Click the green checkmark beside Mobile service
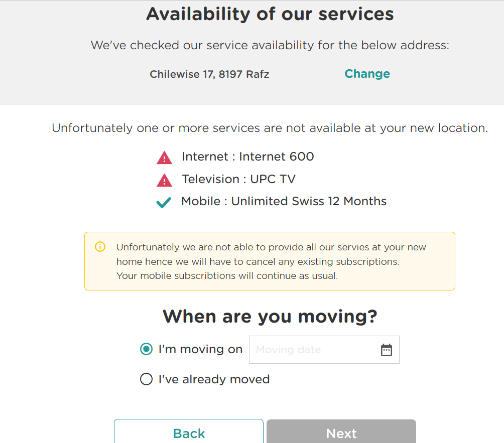Viewport: 504px width, 443px height. 164,203
